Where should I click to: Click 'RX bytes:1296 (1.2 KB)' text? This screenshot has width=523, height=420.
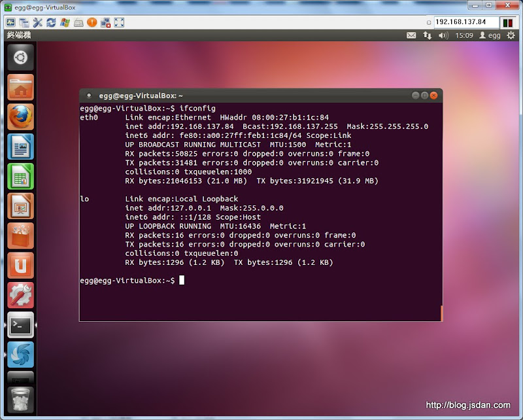click(175, 262)
